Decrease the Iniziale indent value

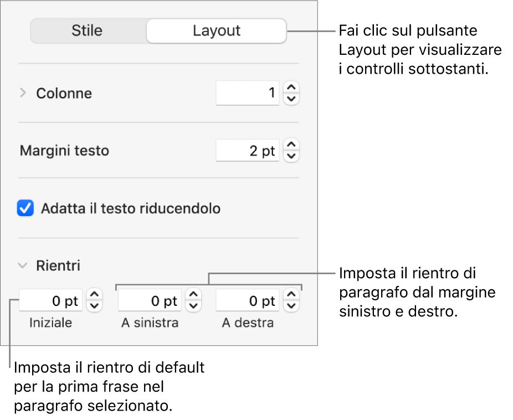point(95,306)
